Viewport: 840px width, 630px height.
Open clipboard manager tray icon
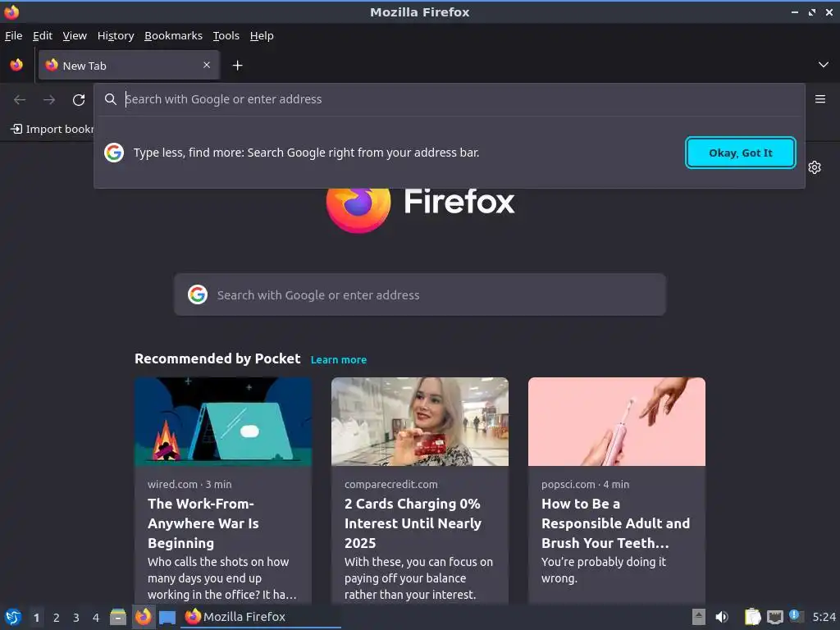tap(752, 617)
